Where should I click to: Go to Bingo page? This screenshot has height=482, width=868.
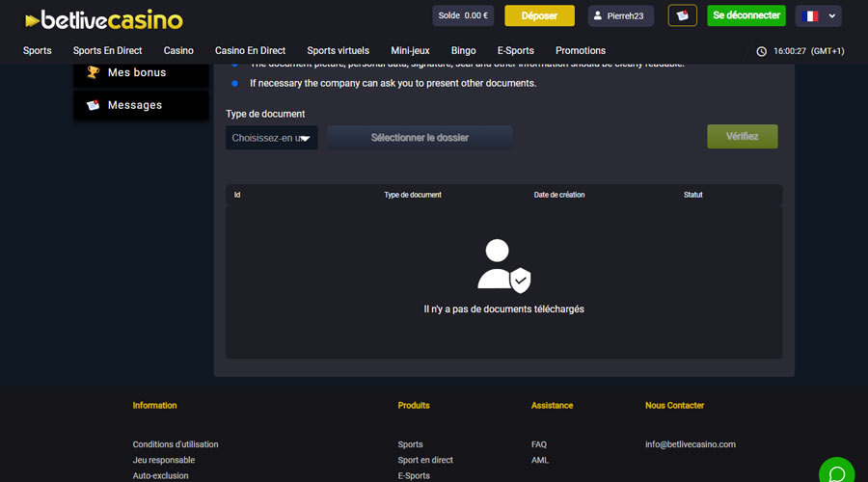point(463,50)
